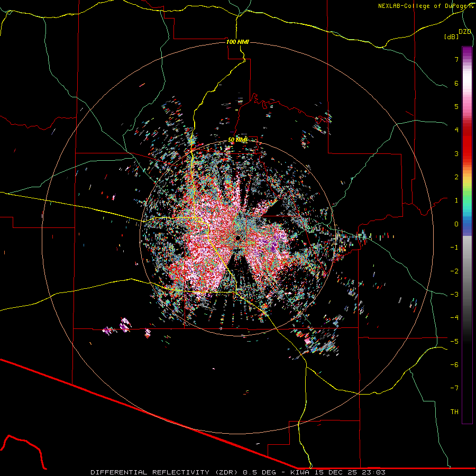Image resolution: width=476 pixels, height=476 pixels.
Task: Click the -6 dB value on color scale
Action: pos(454,365)
